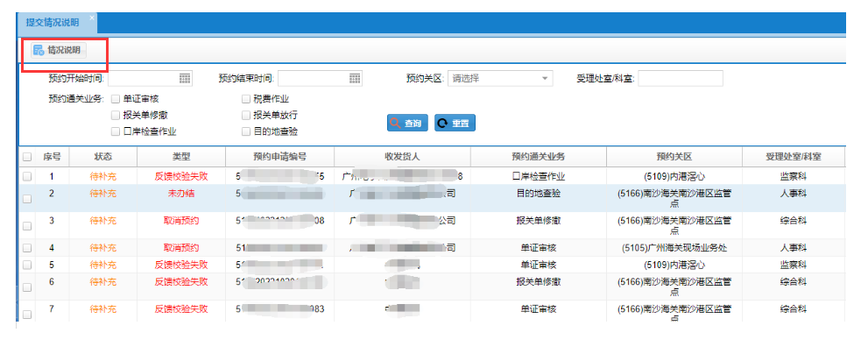
Task: Click 目的地查验 cell in row 2
Action: (x=539, y=194)
